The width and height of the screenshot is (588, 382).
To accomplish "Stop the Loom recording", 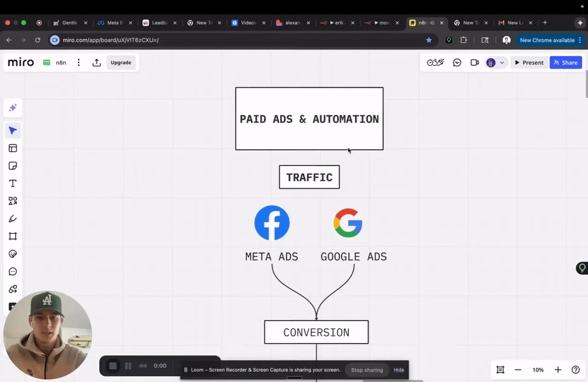I will (113, 366).
